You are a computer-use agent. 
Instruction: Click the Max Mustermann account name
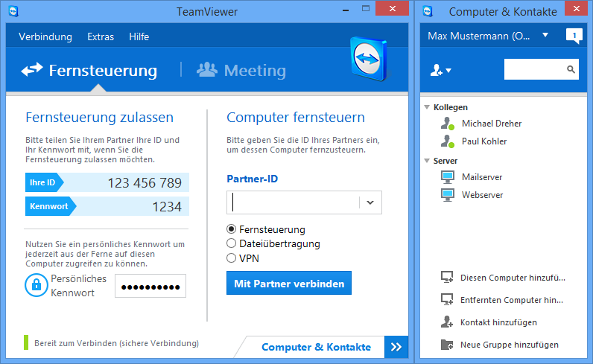point(479,36)
